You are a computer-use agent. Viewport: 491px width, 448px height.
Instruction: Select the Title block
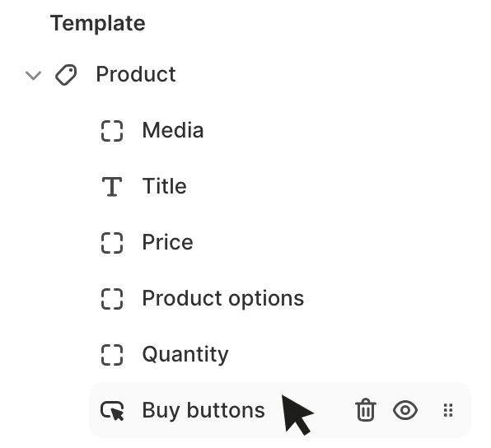click(165, 186)
